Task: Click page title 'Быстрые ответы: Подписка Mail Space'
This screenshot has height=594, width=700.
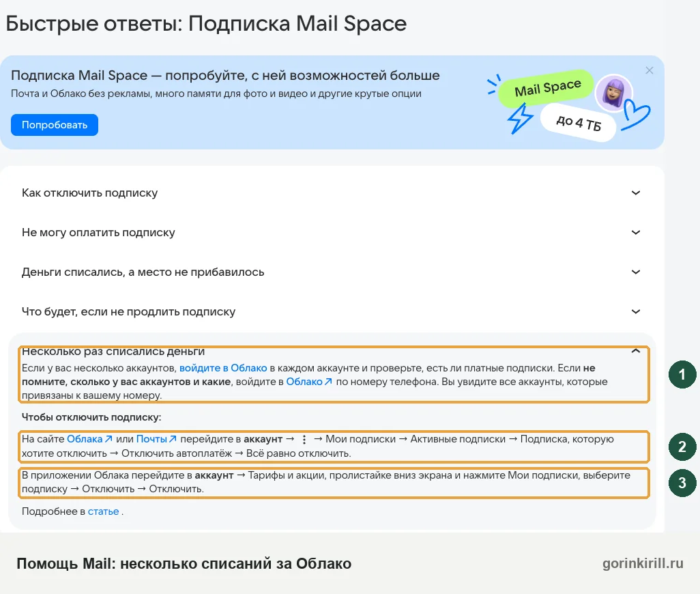Action: (206, 24)
